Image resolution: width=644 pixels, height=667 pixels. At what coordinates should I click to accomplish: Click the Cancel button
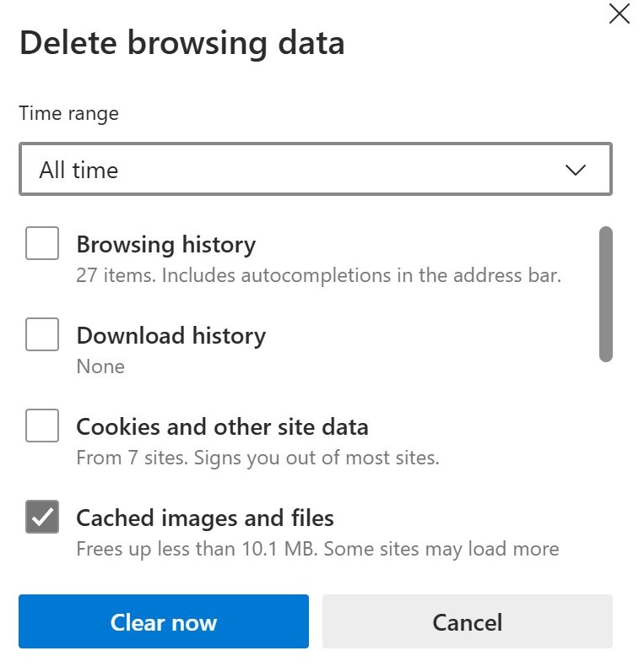pyautogui.click(x=467, y=623)
